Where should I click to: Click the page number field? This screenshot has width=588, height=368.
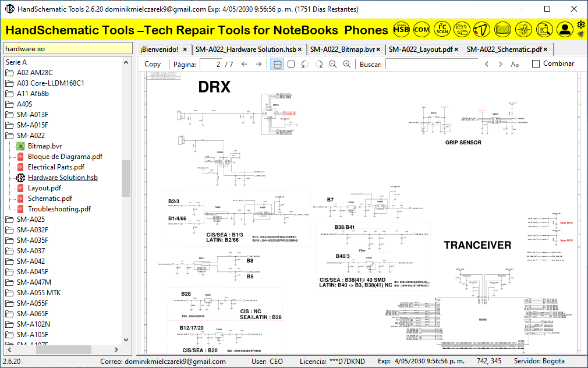point(211,64)
